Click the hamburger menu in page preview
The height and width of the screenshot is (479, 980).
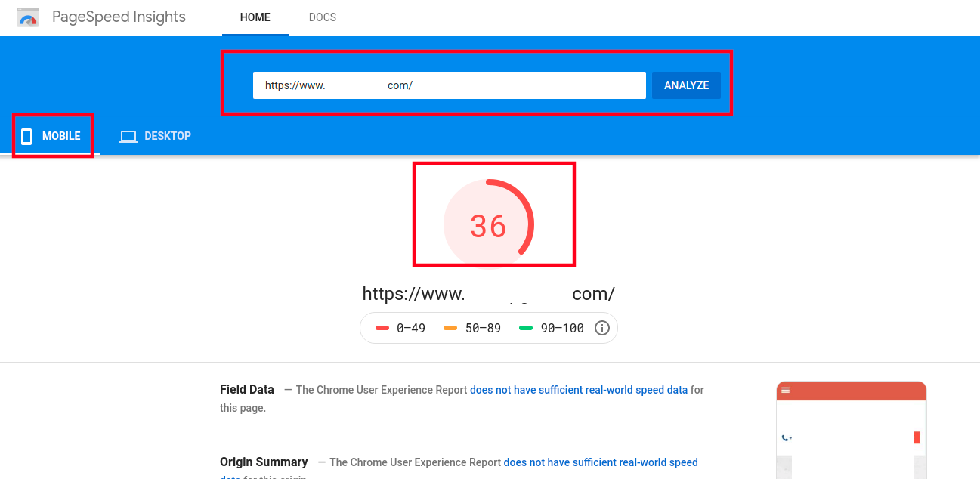[786, 390]
